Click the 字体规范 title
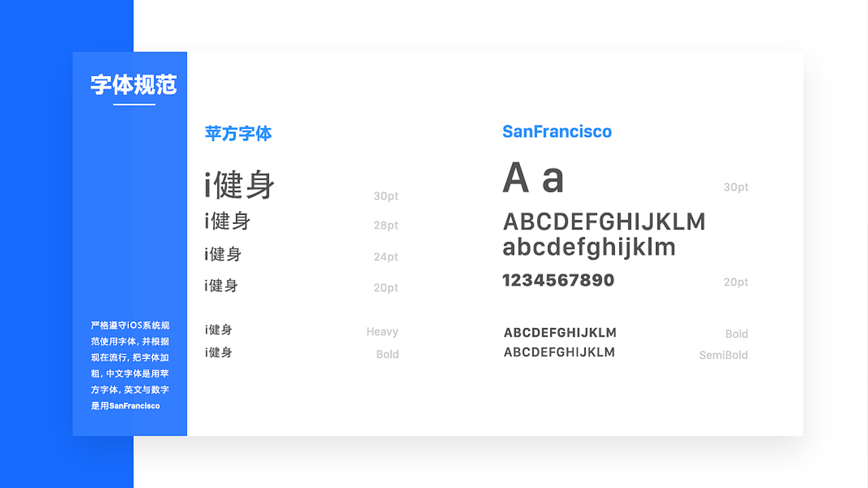 tap(134, 85)
